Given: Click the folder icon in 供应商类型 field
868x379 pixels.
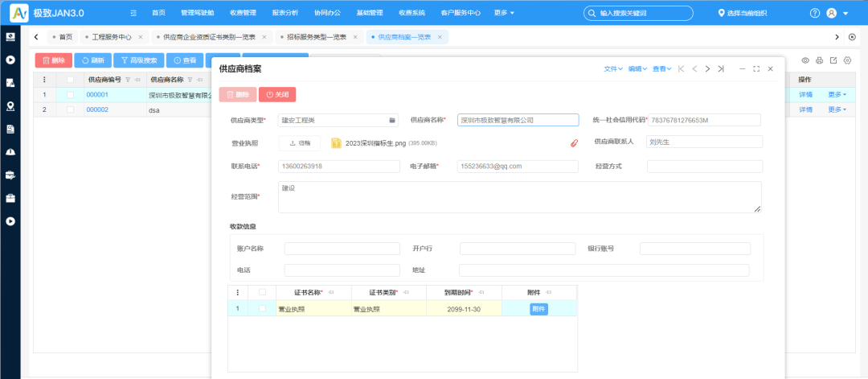Looking at the screenshot, I should [x=392, y=120].
